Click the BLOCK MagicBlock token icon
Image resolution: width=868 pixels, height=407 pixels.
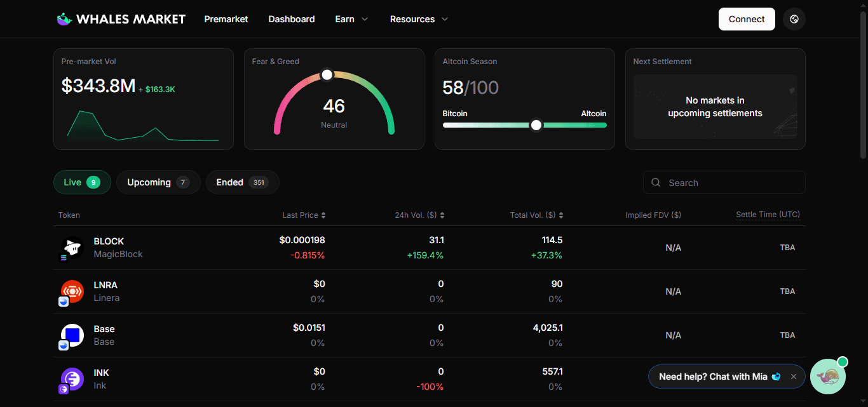pos(72,248)
